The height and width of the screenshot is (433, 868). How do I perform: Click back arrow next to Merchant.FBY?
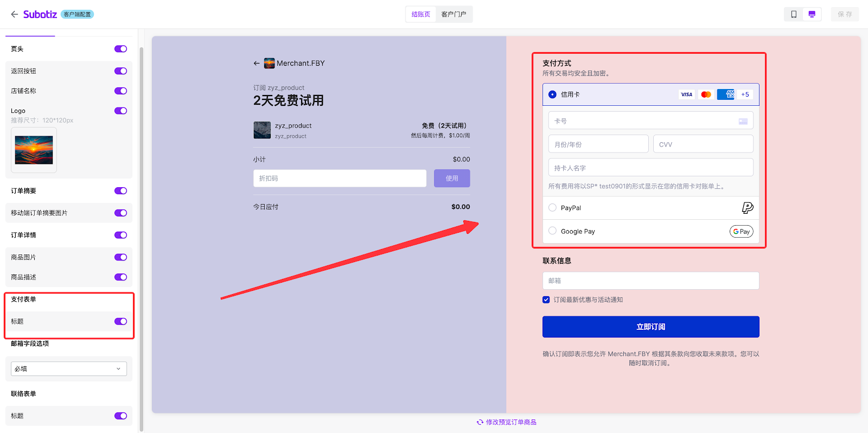257,63
